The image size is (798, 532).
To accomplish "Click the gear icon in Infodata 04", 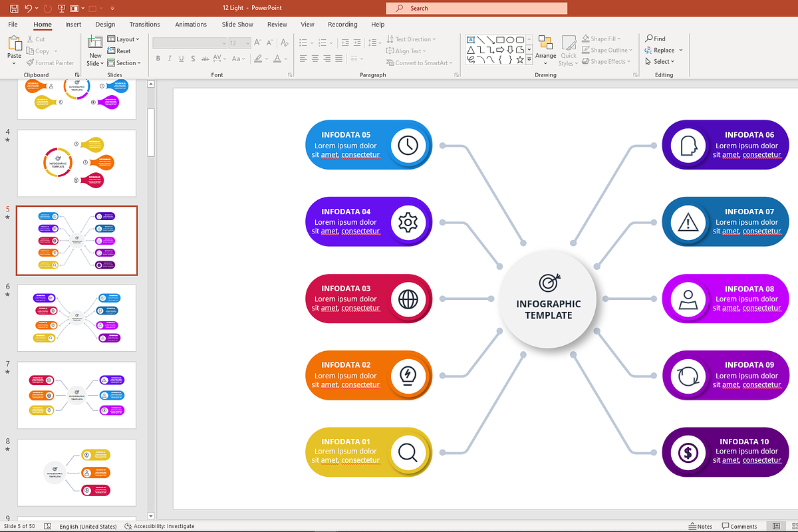I will point(408,222).
